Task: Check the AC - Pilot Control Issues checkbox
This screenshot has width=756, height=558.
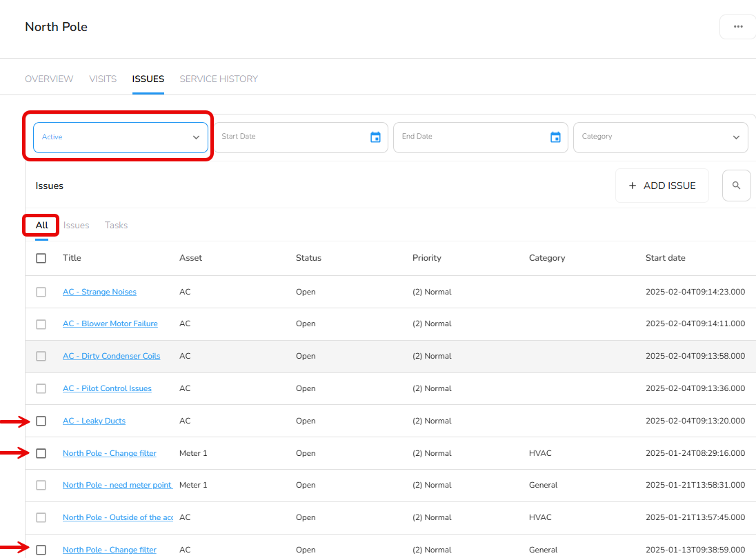Action: [x=41, y=388]
